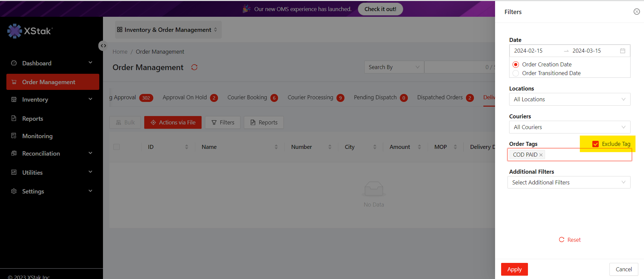Image resolution: width=644 pixels, height=279 pixels.
Task: Remove the COD PAID tag
Action: pyautogui.click(x=541, y=155)
